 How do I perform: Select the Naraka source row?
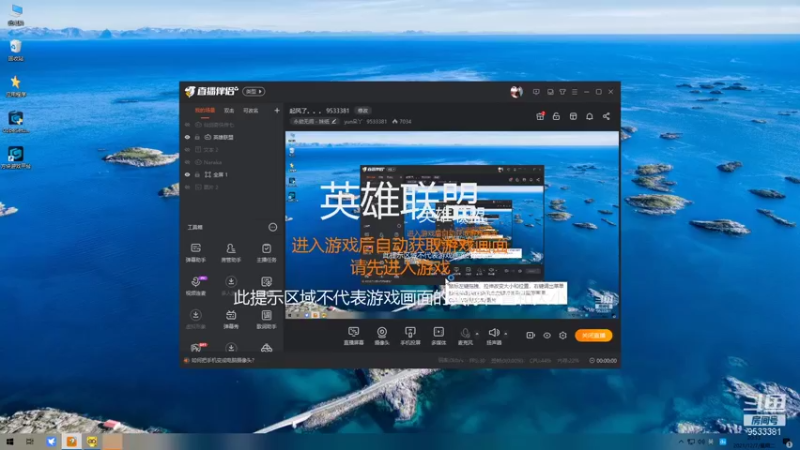(232, 162)
